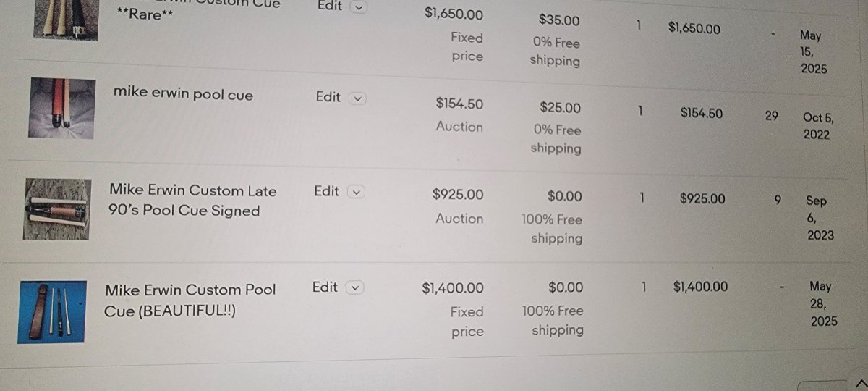Screen dimensions: 868x391
Task: Open 'Mike Erwin Custom Pool Cue (BEAUTIFUL!!)' title
Action: 190,300
